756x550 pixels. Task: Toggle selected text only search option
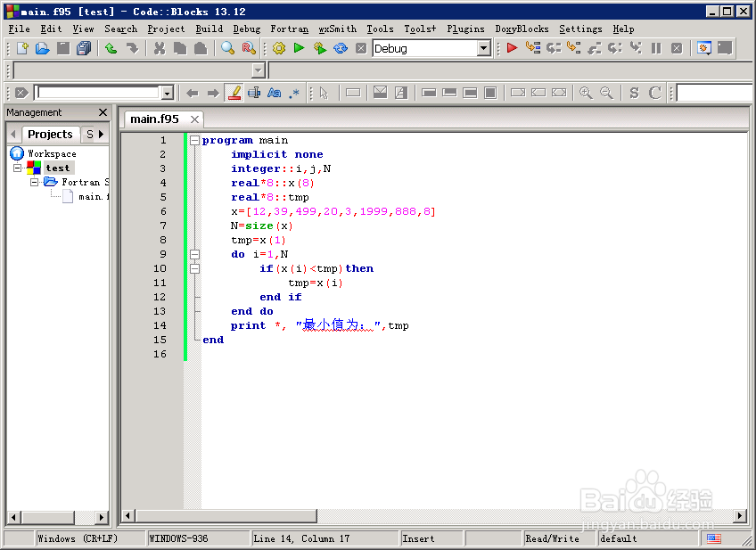254,93
